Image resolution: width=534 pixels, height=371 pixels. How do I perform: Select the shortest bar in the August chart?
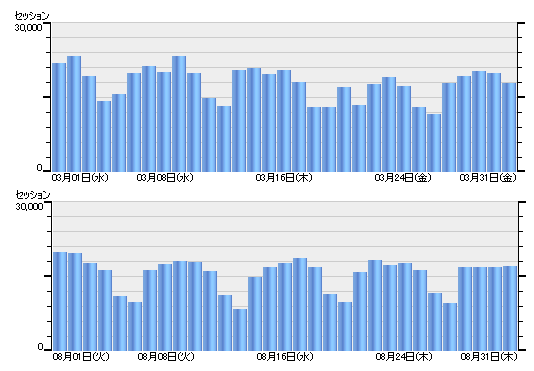click(x=240, y=330)
